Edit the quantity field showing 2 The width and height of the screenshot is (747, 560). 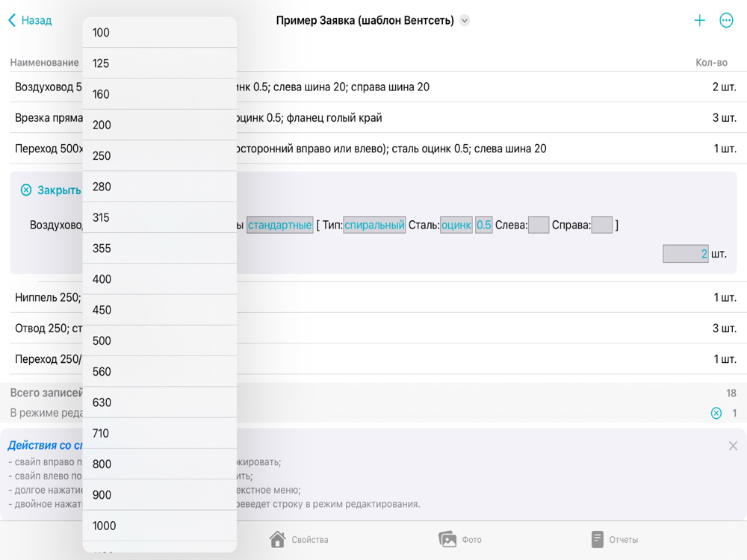click(x=686, y=254)
